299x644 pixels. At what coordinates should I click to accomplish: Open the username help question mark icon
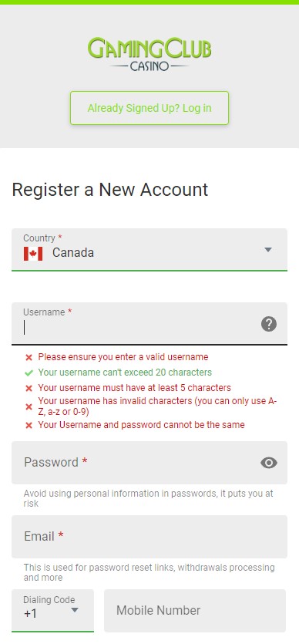(269, 324)
